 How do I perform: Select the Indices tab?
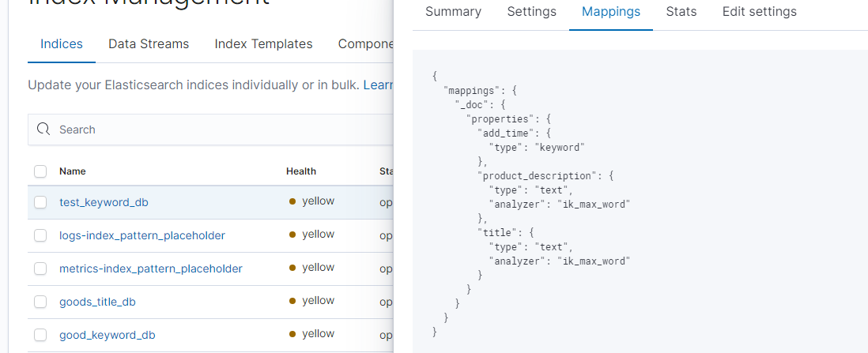pos(62,43)
